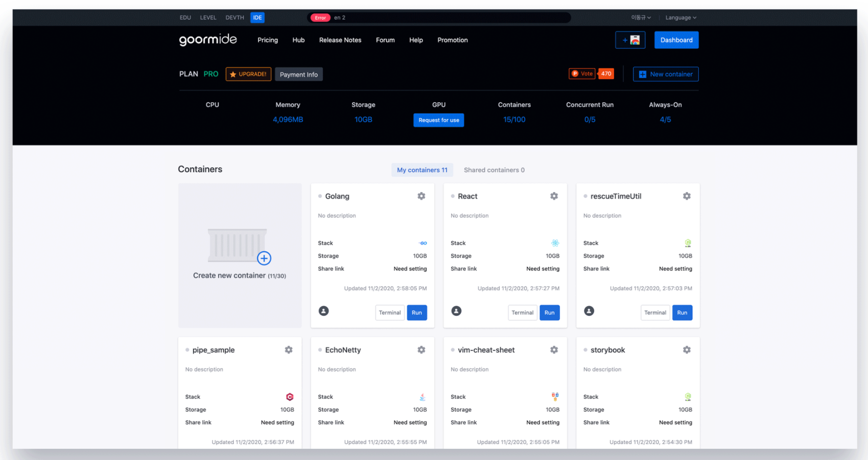Image resolution: width=868 pixels, height=460 pixels.
Task: Run the React container
Action: point(550,313)
